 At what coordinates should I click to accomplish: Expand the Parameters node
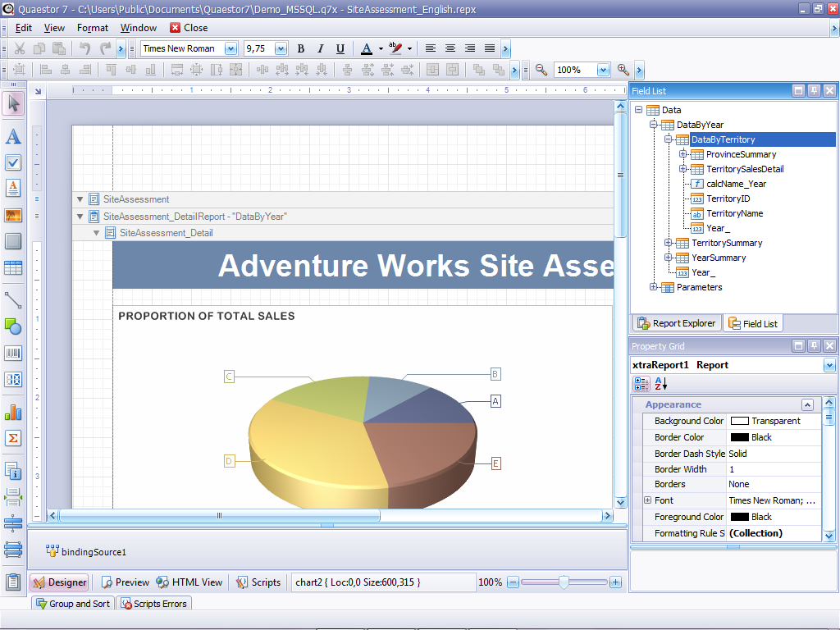pyautogui.click(x=653, y=287)
